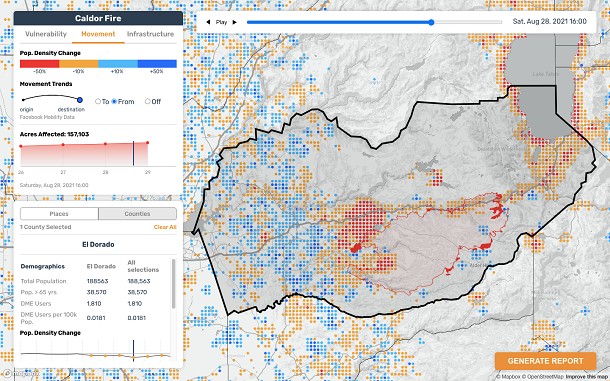Click the red -50% legend swatch
610x381 pixels.
tap(40, 64)
